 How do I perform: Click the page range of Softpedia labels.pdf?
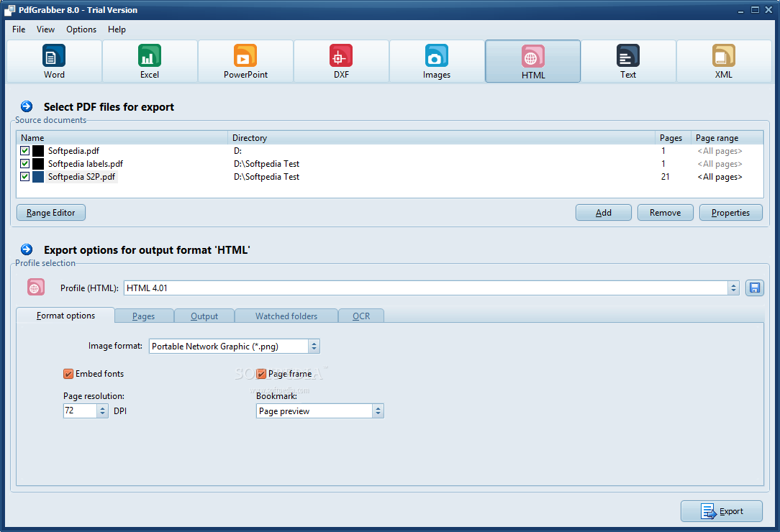click(720, 164)
